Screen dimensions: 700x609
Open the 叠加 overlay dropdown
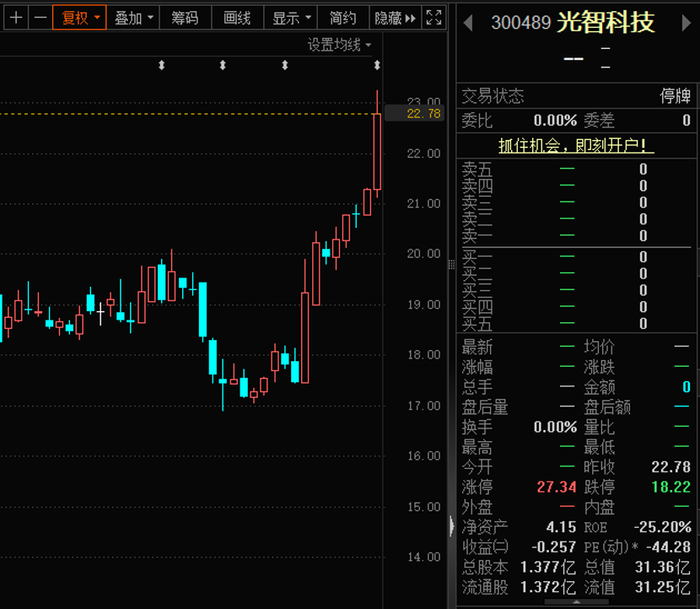point(133,18)
